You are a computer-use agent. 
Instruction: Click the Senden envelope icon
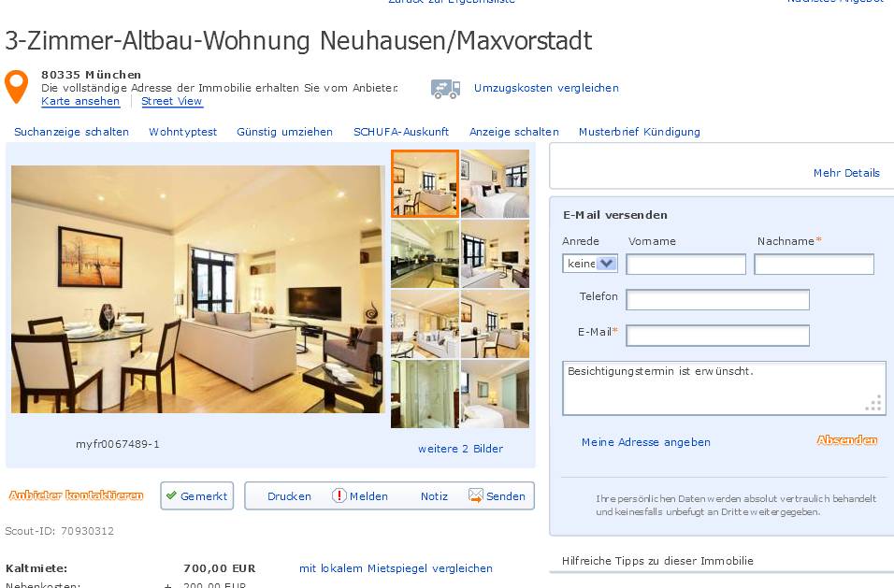tap(475, 495)
